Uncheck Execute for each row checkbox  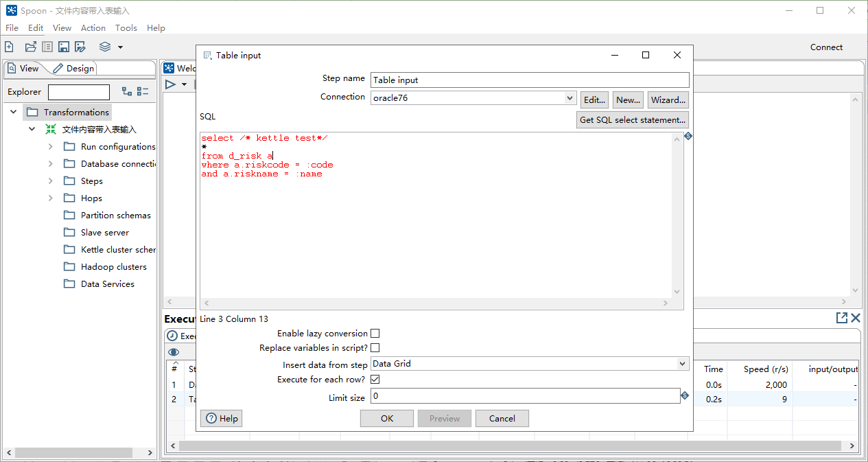pos(375,379)
